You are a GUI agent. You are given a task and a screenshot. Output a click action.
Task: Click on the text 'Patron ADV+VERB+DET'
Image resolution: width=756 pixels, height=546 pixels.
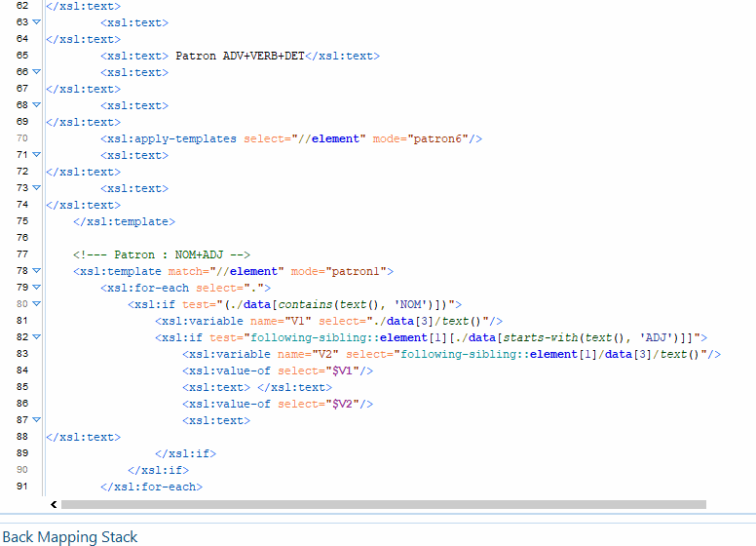pos(240,56)
